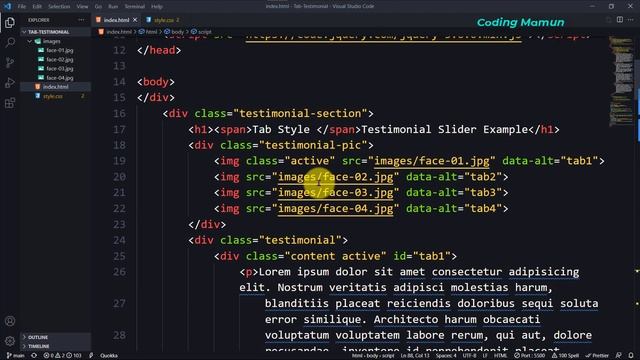Open face-04.jpg in the explorer
The height and width of the screenshot is (360, 640).
(60, 78)
